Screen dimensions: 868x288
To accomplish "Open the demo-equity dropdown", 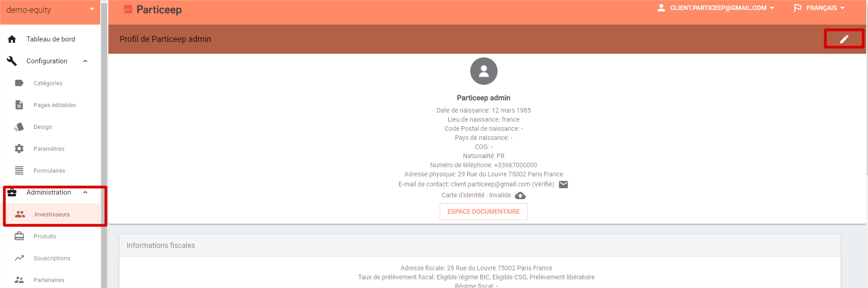I will pyautogui.click(x=50, y=10).
